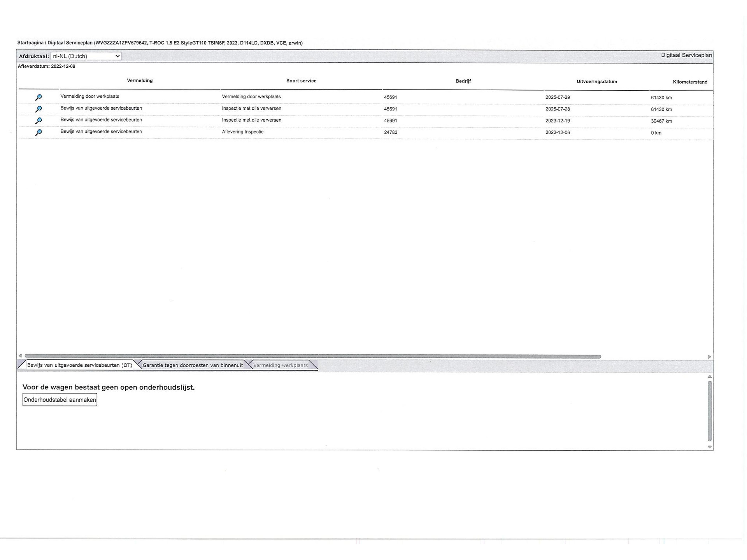Image resolution: width=747 pixels, height=560 pixels.
Task: View details of Aflevering Inspectie entry
Action: (39, 132)
